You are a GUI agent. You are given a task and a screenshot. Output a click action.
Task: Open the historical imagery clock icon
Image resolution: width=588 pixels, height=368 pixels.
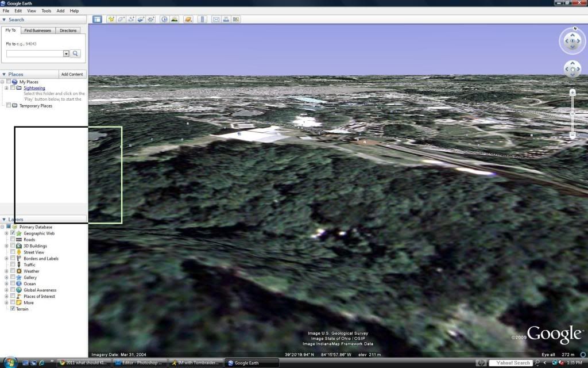coord(164,19)
